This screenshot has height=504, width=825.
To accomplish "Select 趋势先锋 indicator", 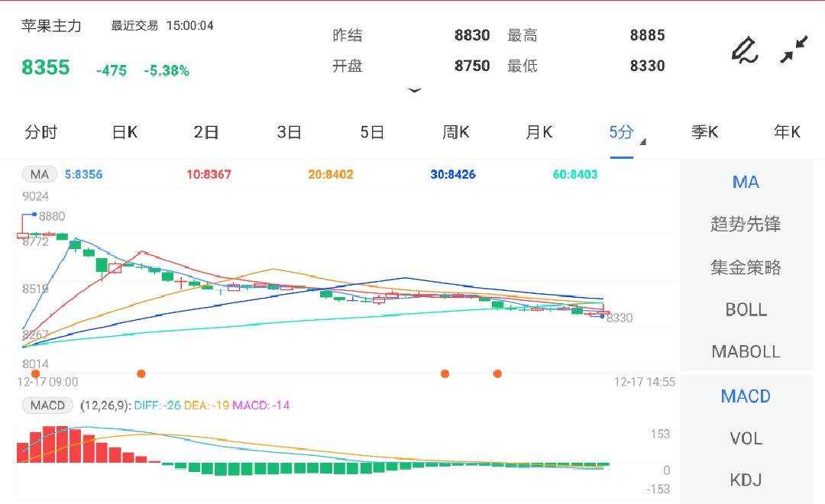I will pyautogui.click(x=746, y=224).
